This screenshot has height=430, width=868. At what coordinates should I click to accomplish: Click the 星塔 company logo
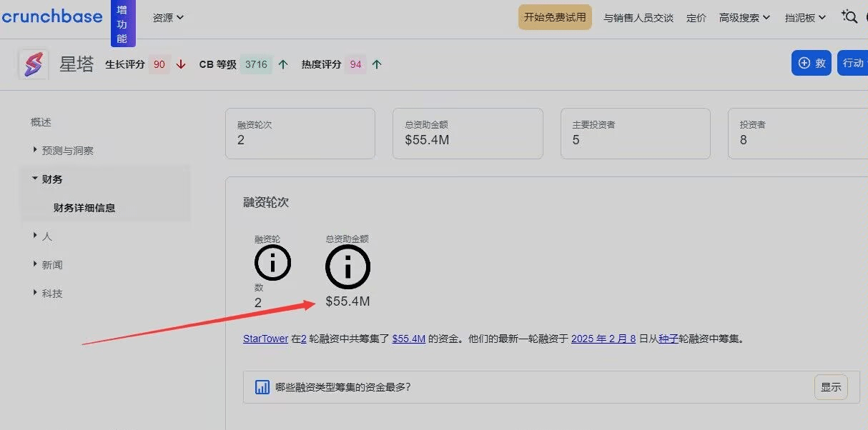coord(33,64)
